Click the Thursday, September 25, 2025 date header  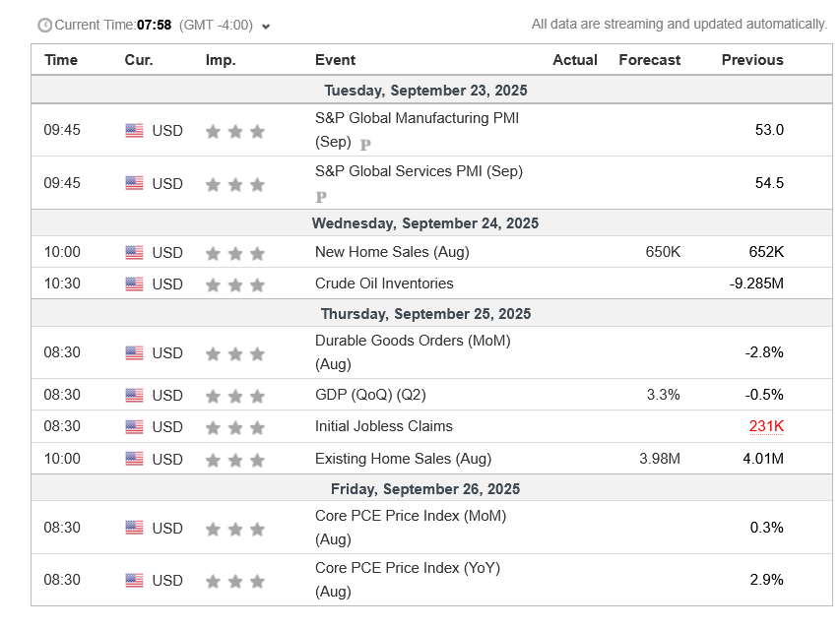425,314
